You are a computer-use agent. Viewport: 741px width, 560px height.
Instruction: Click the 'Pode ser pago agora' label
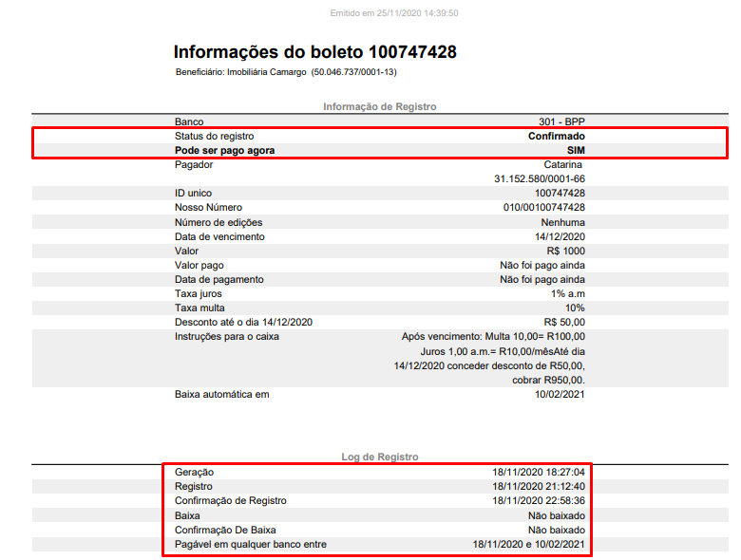click(x=224, y=150)
